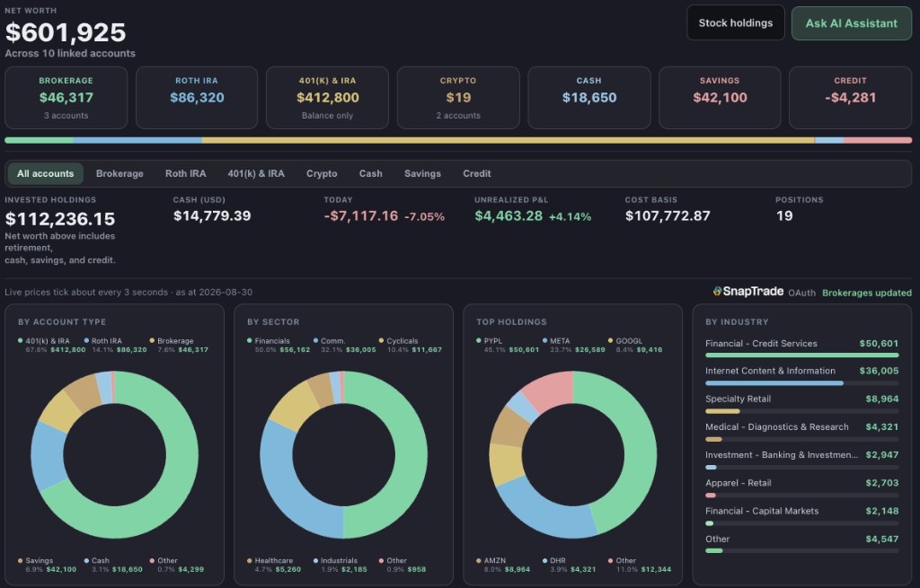Click the DHR holding legend entry
The image size is (920, 588).
tap(569, 565)
